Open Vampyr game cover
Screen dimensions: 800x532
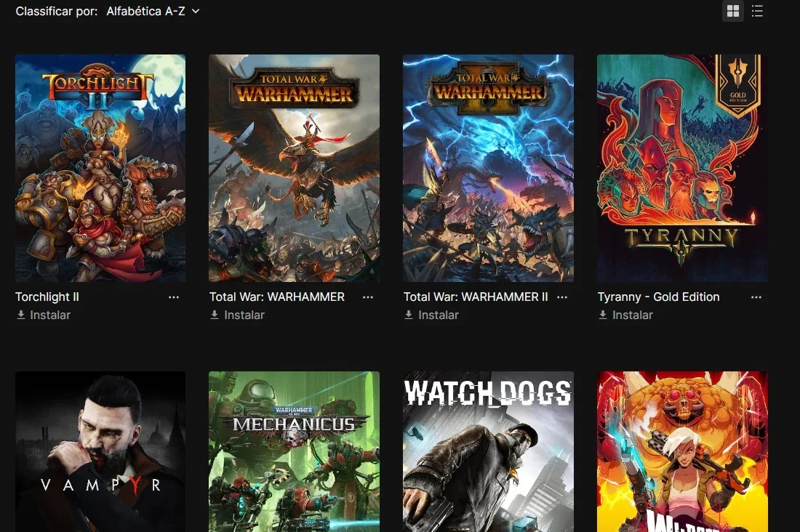coord(100,451)
